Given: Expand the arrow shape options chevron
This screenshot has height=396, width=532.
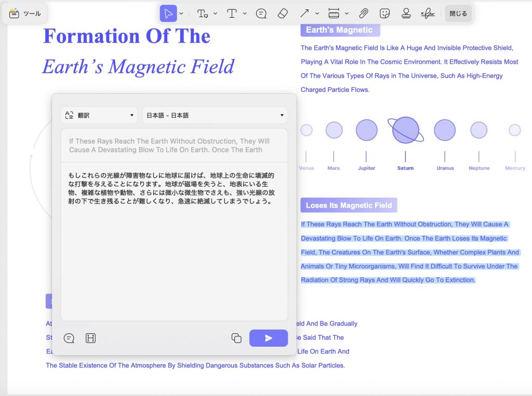Looking at the screenshot, I should point(317,13).
